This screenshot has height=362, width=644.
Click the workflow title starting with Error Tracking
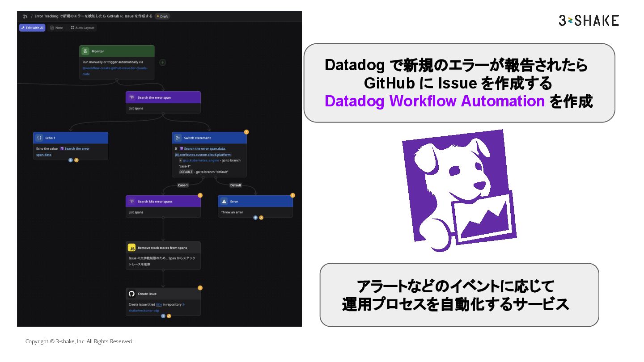pos(93,16)
